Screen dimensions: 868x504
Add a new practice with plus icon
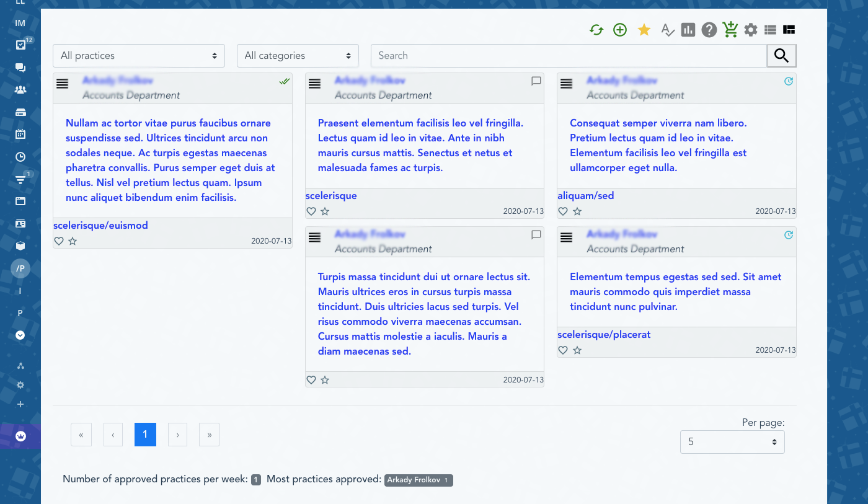pos(620,30)
